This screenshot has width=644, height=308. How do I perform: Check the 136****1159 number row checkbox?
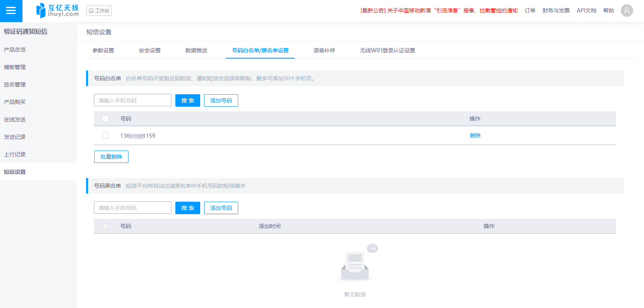coord(106,135)
